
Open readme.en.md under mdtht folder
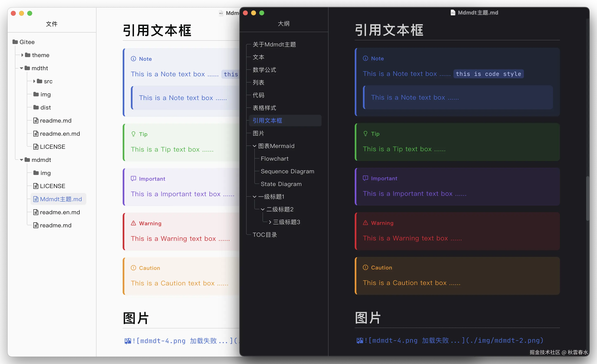(60, 134)
